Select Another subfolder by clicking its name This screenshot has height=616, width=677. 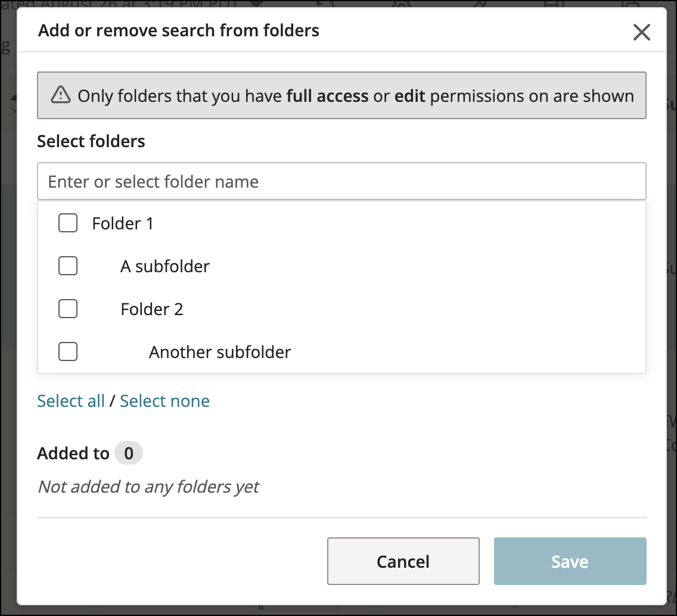tap(220, 351)
